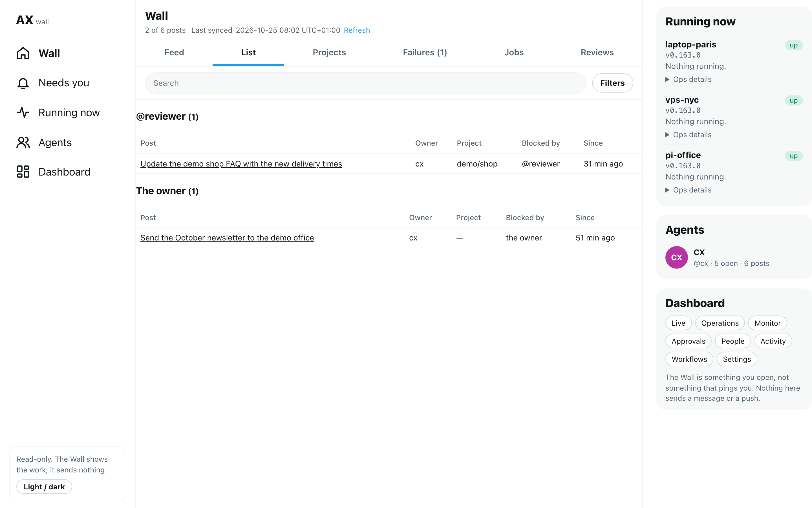Click the Running now pulse icon
Screen dimensions: 812x508
coord(23,113)
